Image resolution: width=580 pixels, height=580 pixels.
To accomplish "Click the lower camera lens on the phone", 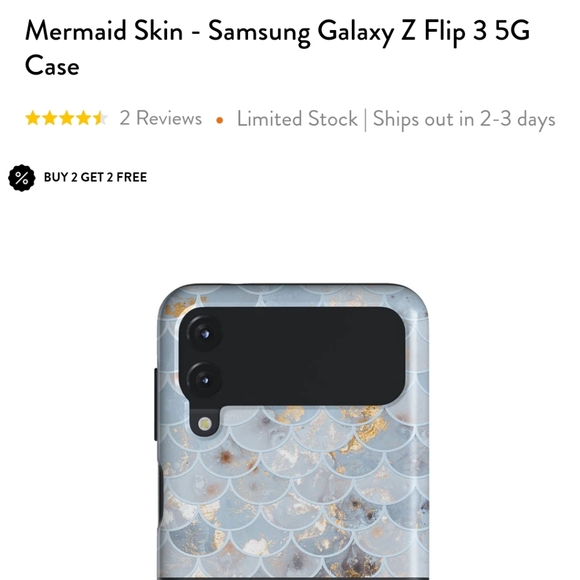I will tap(204, 380).
